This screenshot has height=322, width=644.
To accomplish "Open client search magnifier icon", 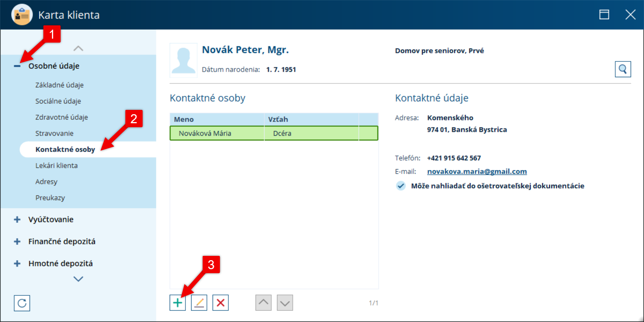I will coord(623,69).
